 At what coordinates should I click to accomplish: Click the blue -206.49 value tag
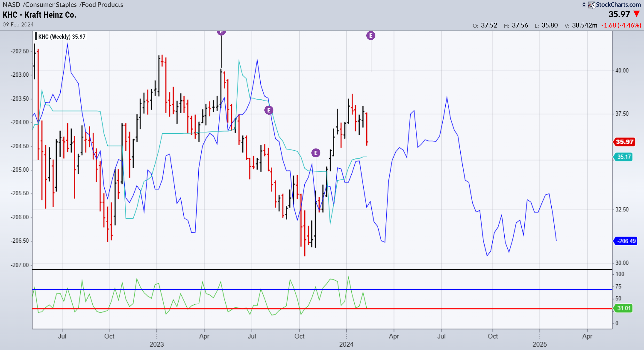626,241
